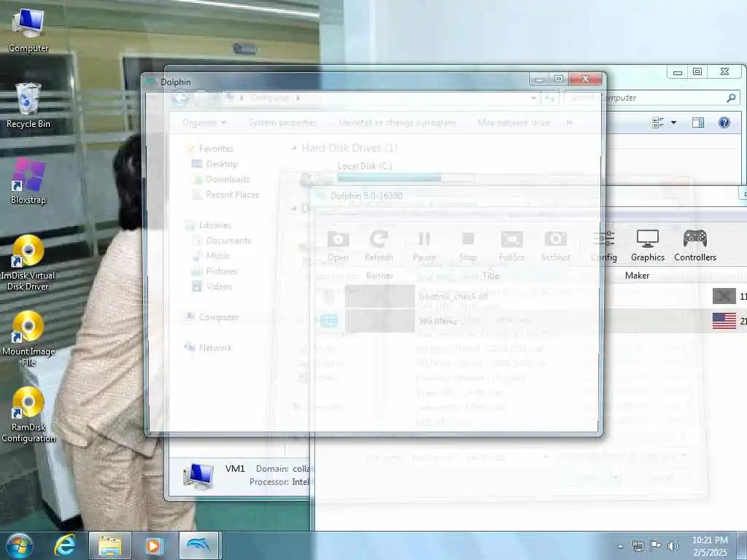
Task: Open Dolphin Graphics settings
Action: tap(648, 246)
